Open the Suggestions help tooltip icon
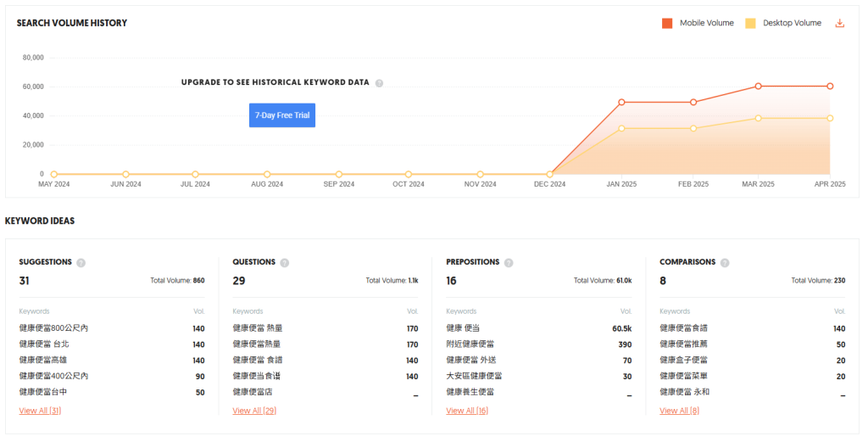Screen dimensions: 868x442 pyautogui.click(x=81, y=262)
